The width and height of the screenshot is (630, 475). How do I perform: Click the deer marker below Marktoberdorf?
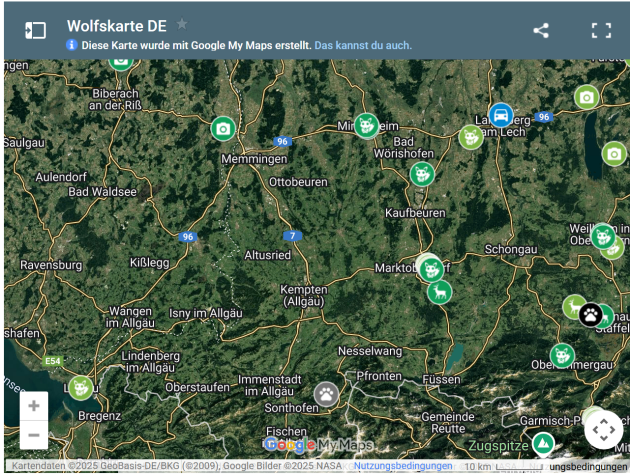click(x=439, y=292)
